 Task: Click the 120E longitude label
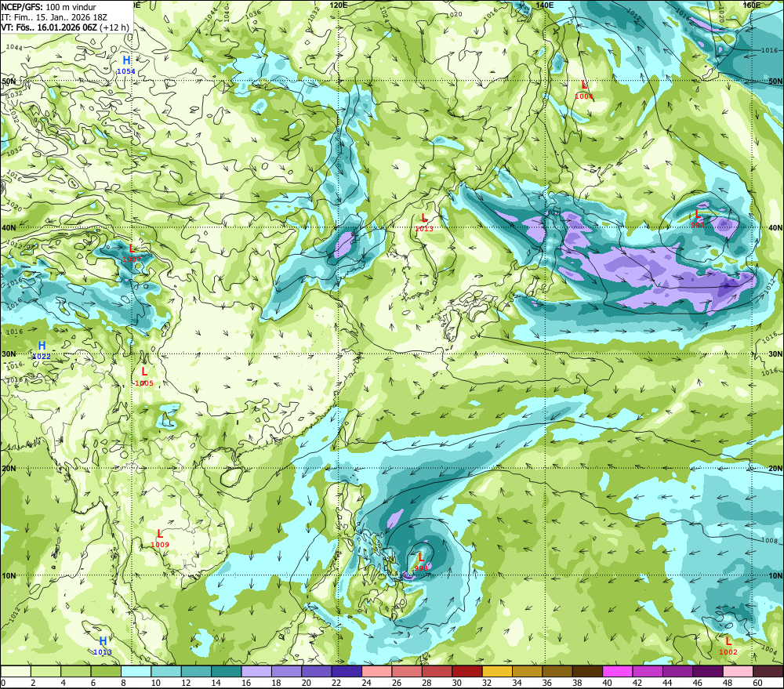click(339, 5)
